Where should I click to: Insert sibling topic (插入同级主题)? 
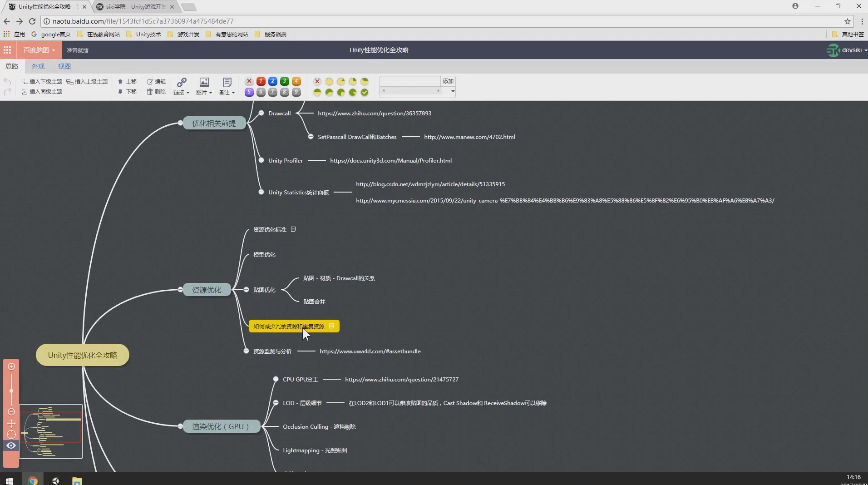click(x=41, y=91)
